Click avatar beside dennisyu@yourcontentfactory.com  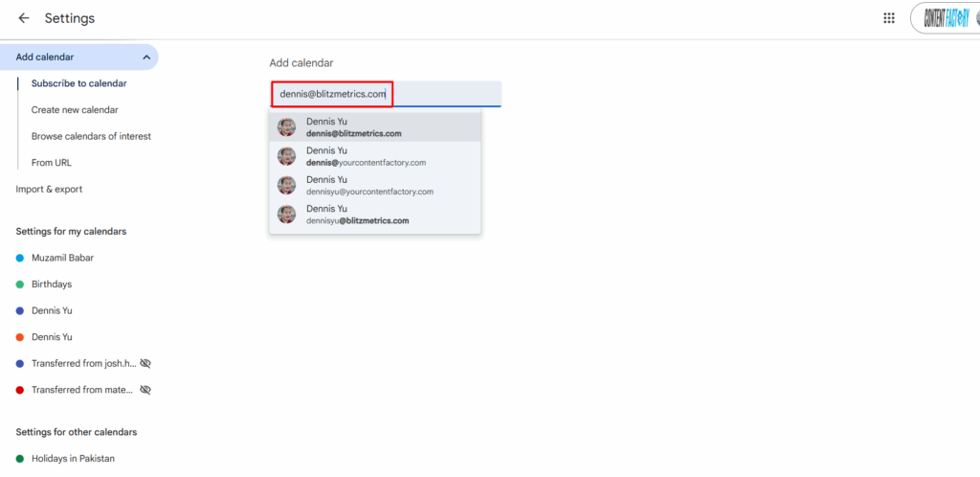[287, 185]
